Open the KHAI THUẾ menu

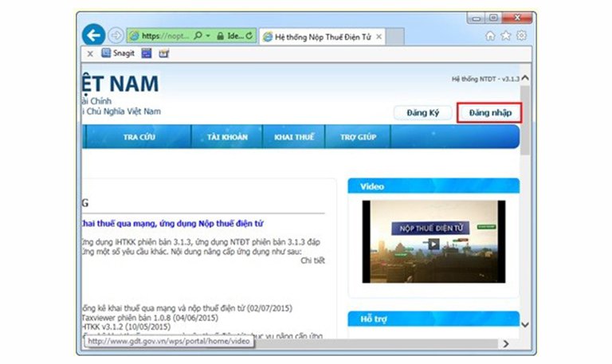pyautogui.click(x=294, y=137)
